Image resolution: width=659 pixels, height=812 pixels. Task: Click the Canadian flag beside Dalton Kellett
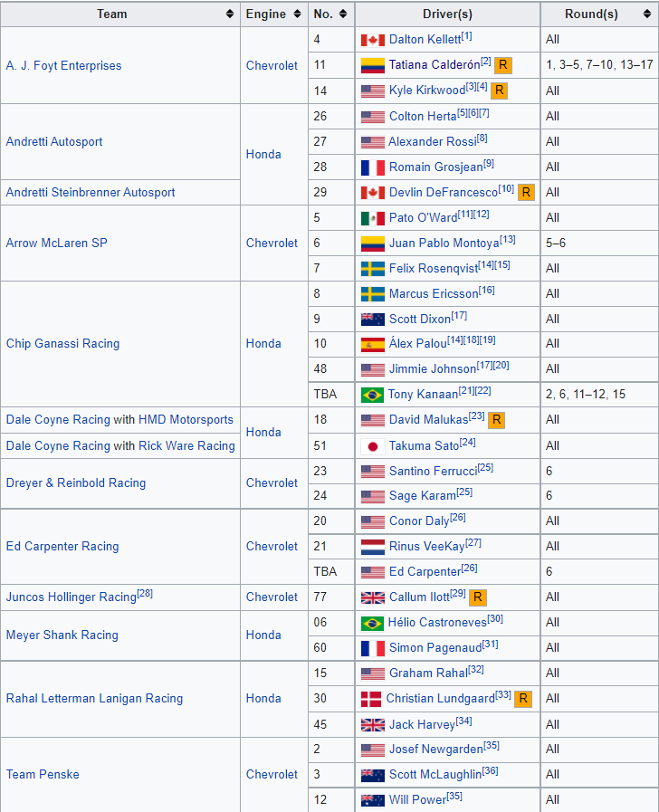(x=372, y=40)
